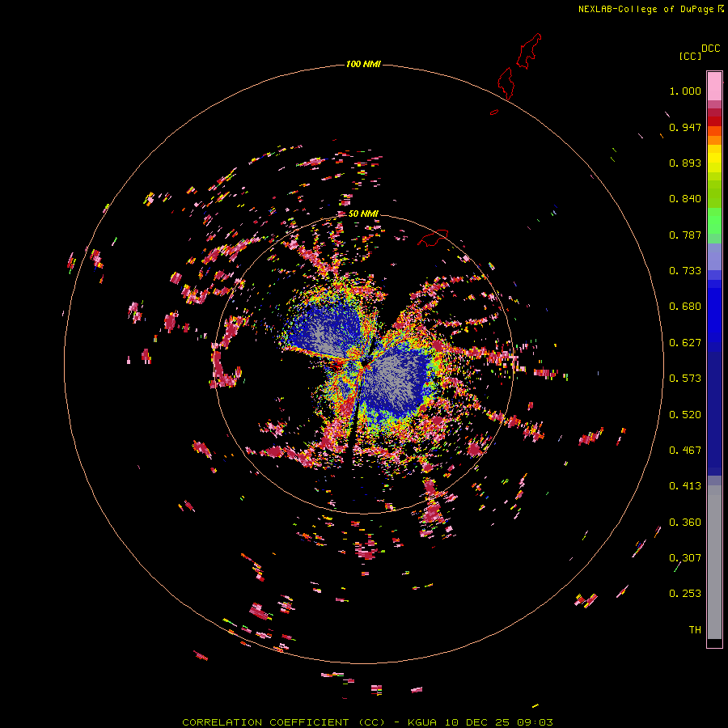
Task: Click the red island outline near 50 NMI ring
Action: click(433, 238)
